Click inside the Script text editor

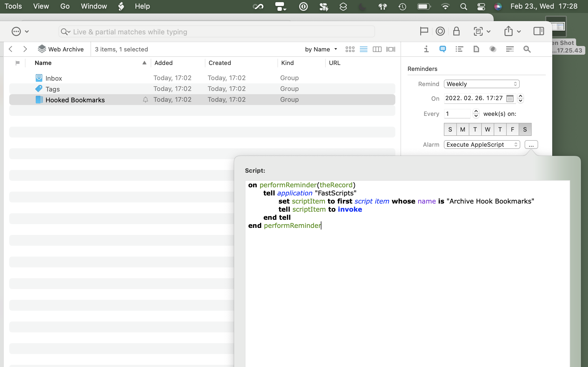coord(408,273)
